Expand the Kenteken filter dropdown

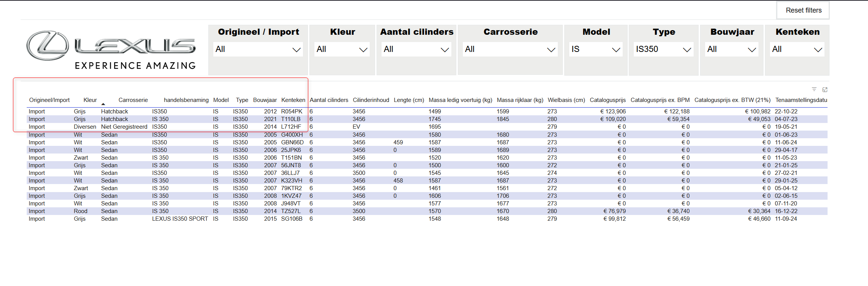[x=797, y=50]
